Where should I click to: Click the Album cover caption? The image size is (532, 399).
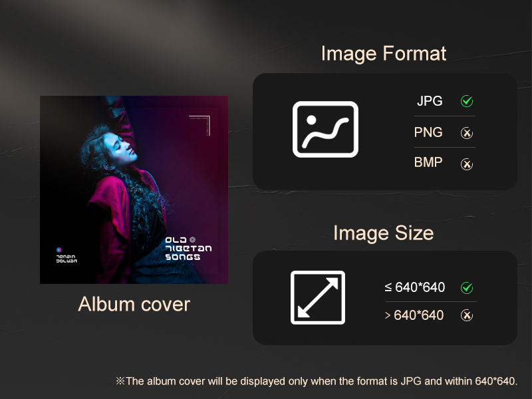(134, 304)
